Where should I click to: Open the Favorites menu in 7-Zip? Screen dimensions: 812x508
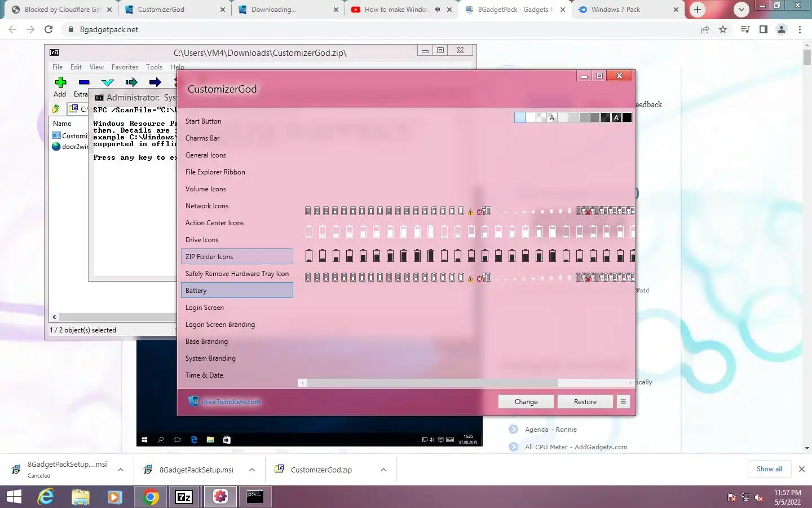[125, 67]
